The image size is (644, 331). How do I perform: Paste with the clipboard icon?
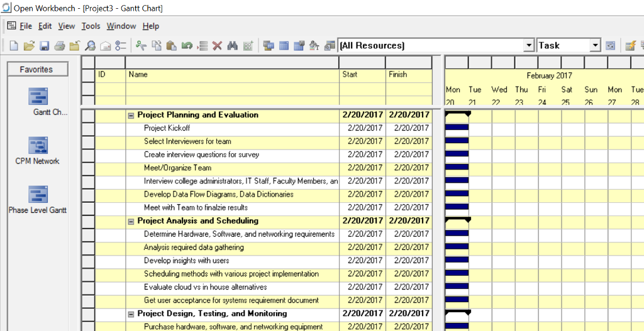click(171, 45)
